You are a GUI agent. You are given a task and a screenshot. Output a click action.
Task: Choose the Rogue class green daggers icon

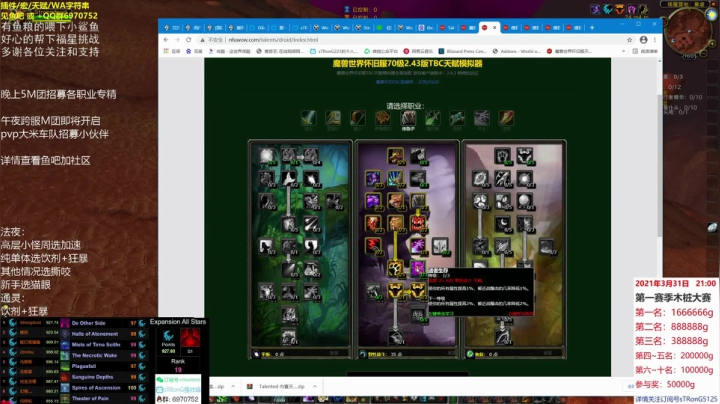[433, 118]
